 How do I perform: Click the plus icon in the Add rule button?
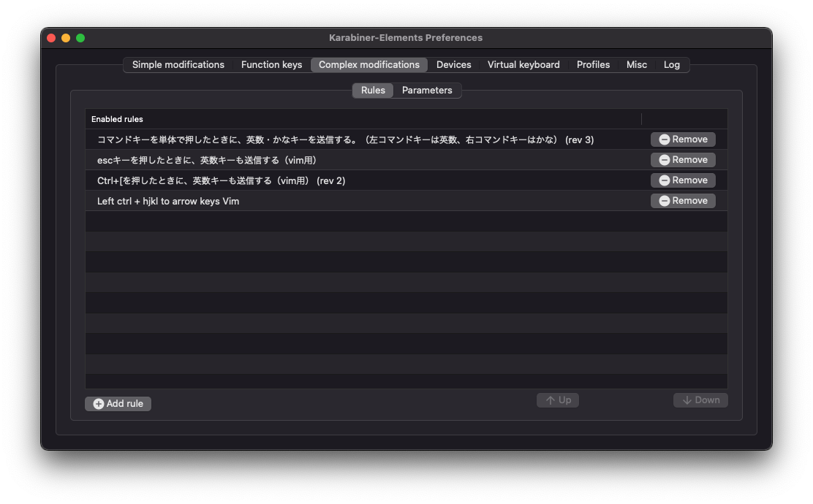click(98, 403)
